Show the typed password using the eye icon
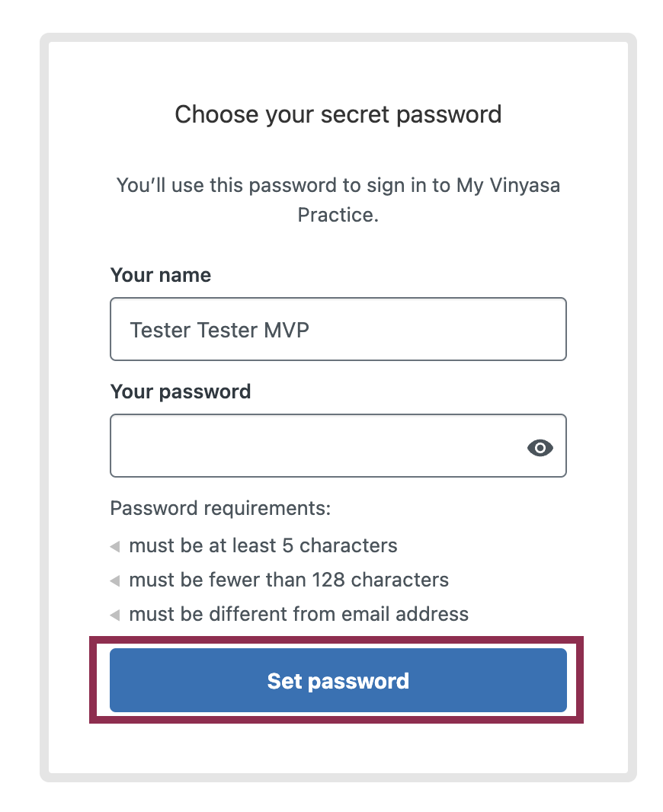 pyautogui.click(x=540, y=448)
